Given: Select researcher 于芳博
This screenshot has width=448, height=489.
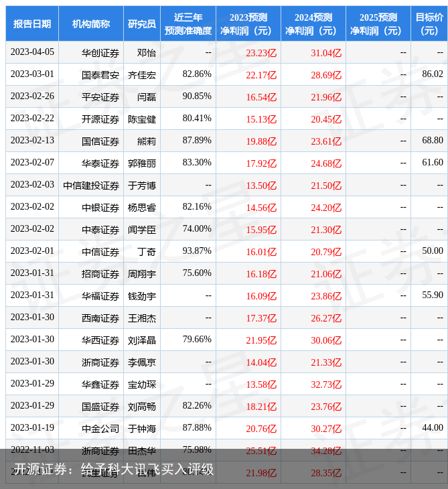Looking at the screenshot, I should [142, 186].
